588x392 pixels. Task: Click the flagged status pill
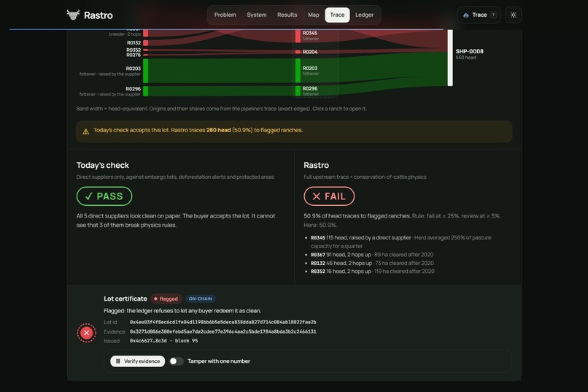[x=166, y=299]
